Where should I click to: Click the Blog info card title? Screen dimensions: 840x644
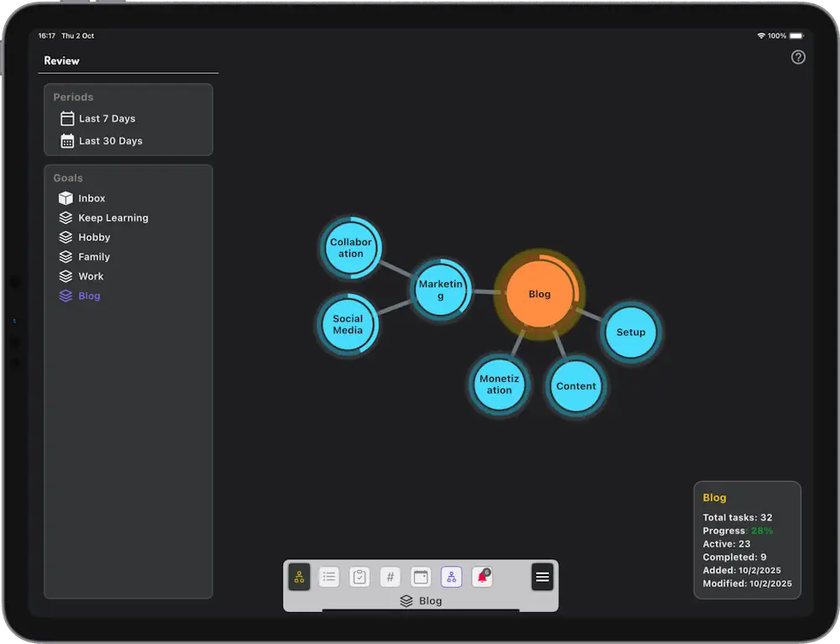[715, 498]
